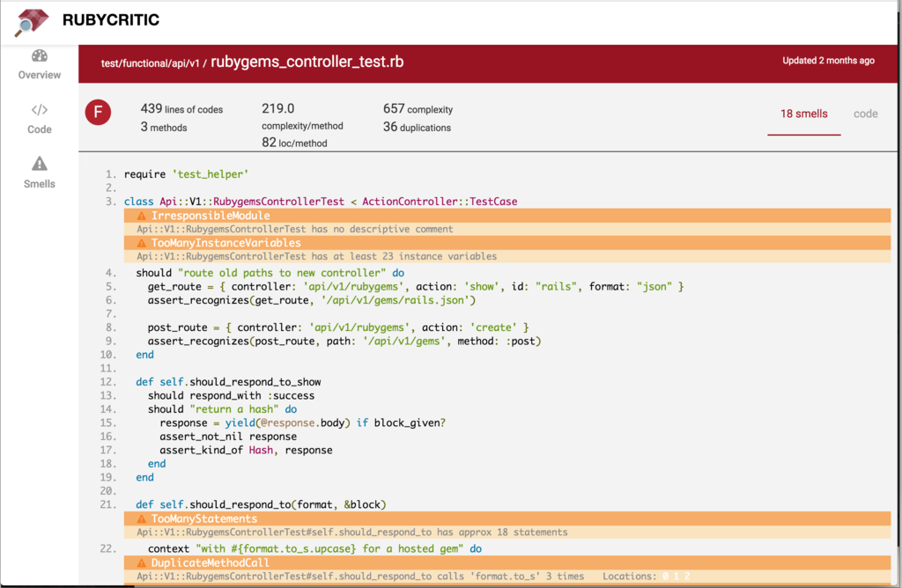
Task: Select the Code sidebar label
Action: click(x=39, y=129)
